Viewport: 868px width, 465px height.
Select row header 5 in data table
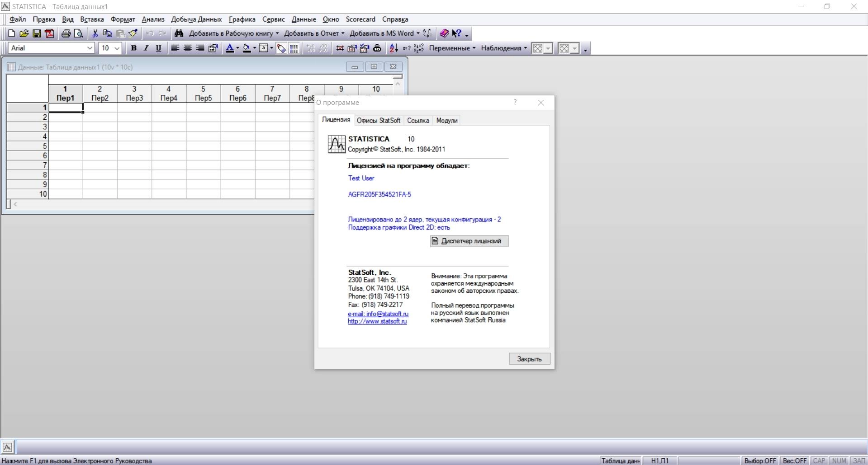(x=27, y=146)
